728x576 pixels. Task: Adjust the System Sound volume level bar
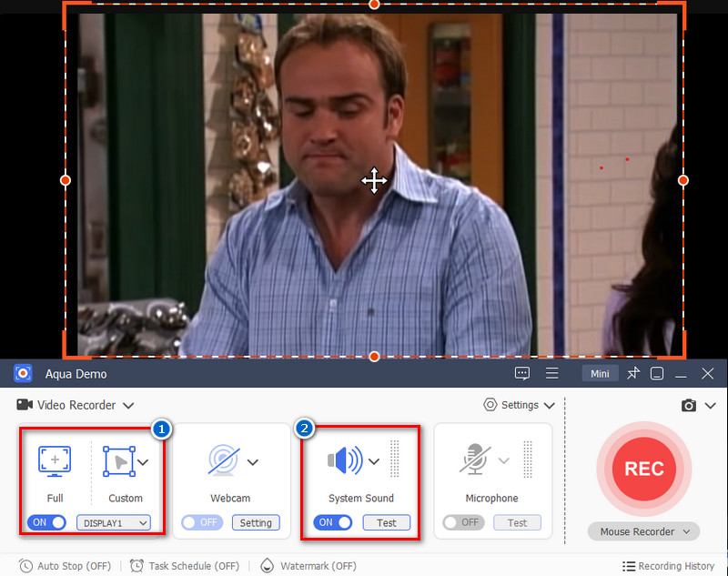394,460
